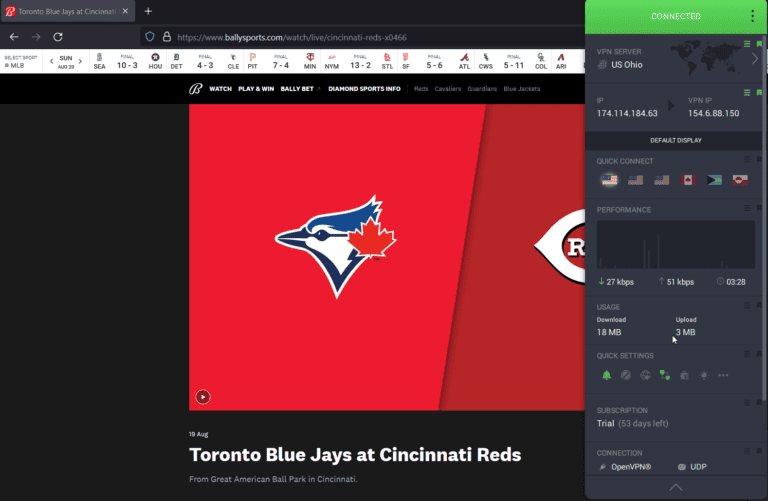Click the Bahamas flag quick connect

coord(714,181)
